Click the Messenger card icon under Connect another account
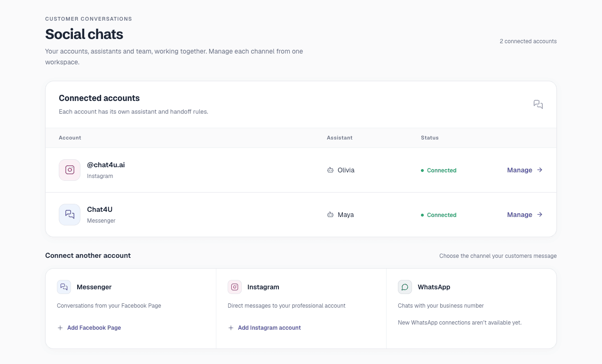 (64, 287)
